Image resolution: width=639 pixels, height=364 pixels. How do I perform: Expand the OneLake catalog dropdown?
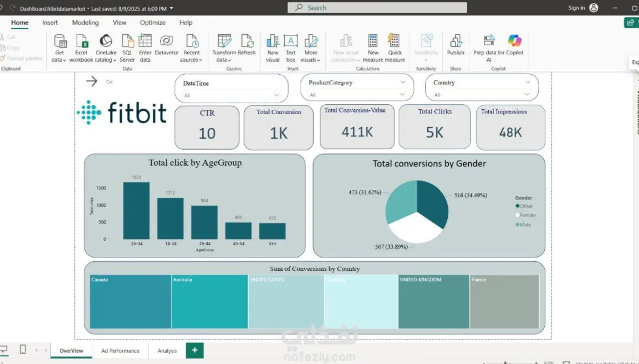coord(105,60)
